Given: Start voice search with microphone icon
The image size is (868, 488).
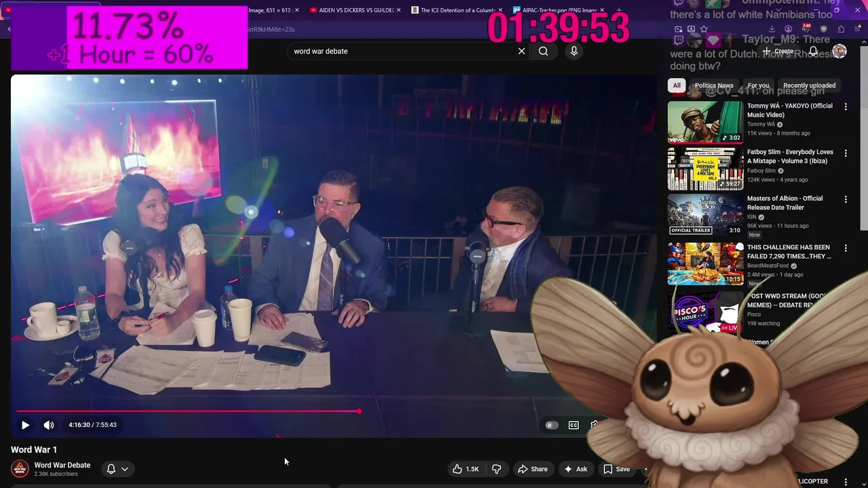Looking at the screenshot, I should 574,51.
